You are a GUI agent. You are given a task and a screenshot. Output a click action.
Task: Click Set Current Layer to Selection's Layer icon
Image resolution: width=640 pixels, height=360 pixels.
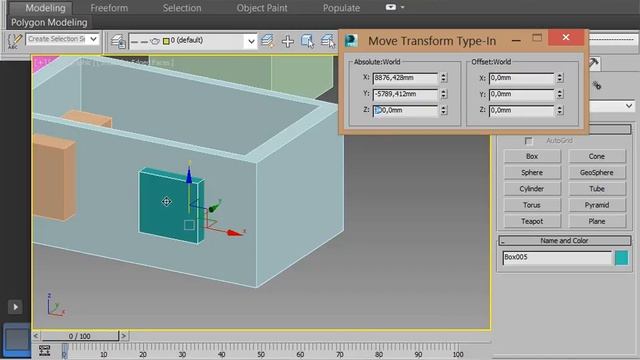point(328,41)
